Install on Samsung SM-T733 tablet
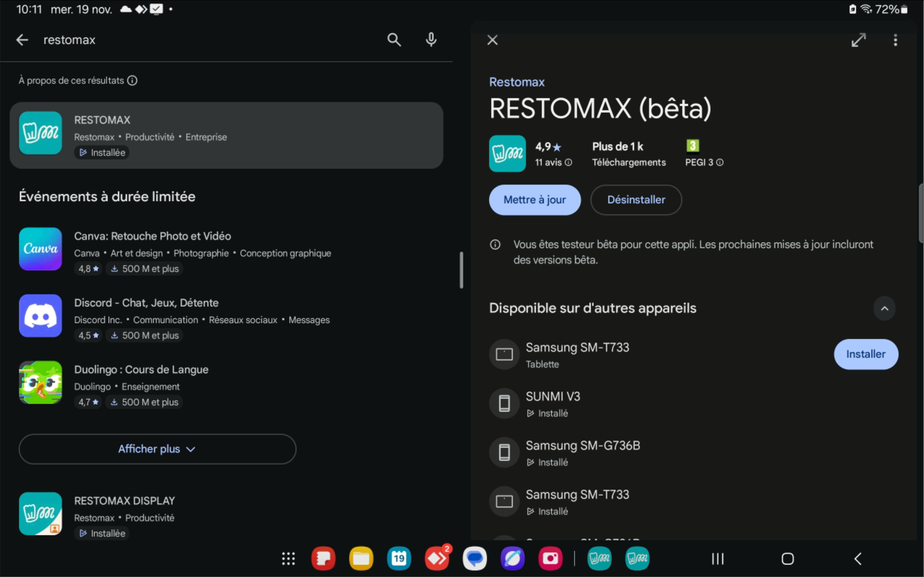Viewport: 924px width, 577px height. click(x=865, y=354)
